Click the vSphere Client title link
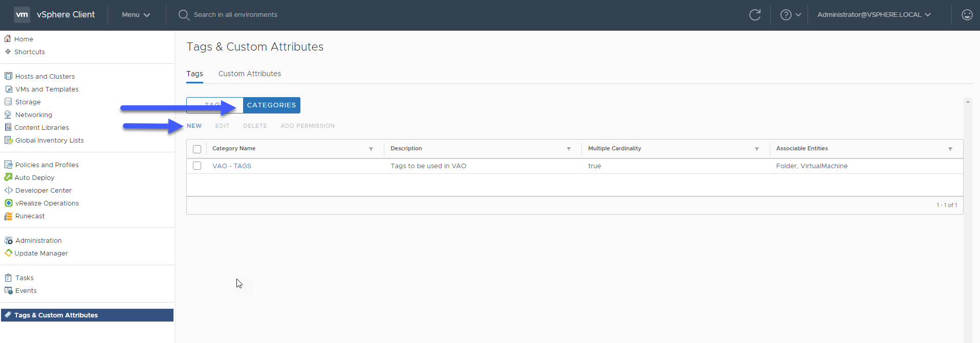This screenshot has width=980, height=343. click(66, 15)
